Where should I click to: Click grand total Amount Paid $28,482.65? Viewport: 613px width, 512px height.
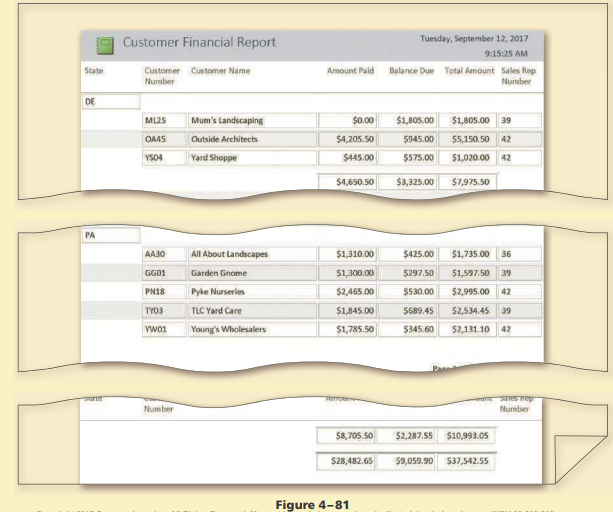tap(346, 461)
